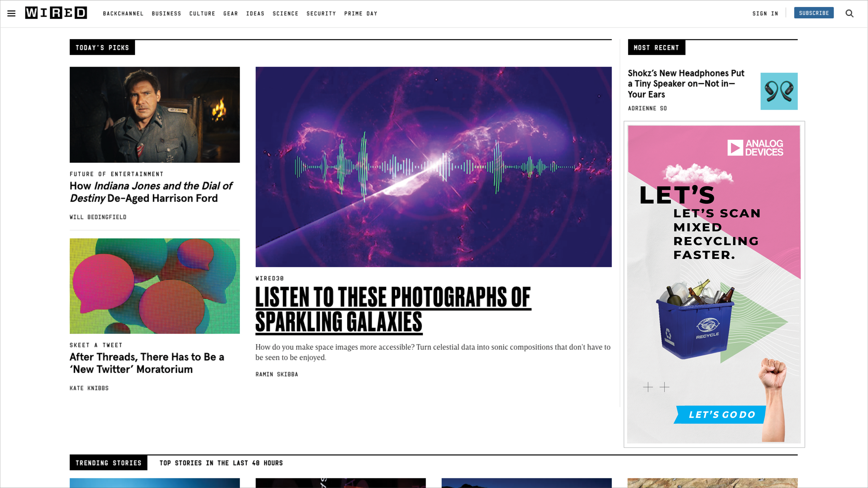This screenshot has height=488, width=868.
Task: Go to Science section
Action: pos(285,14)
